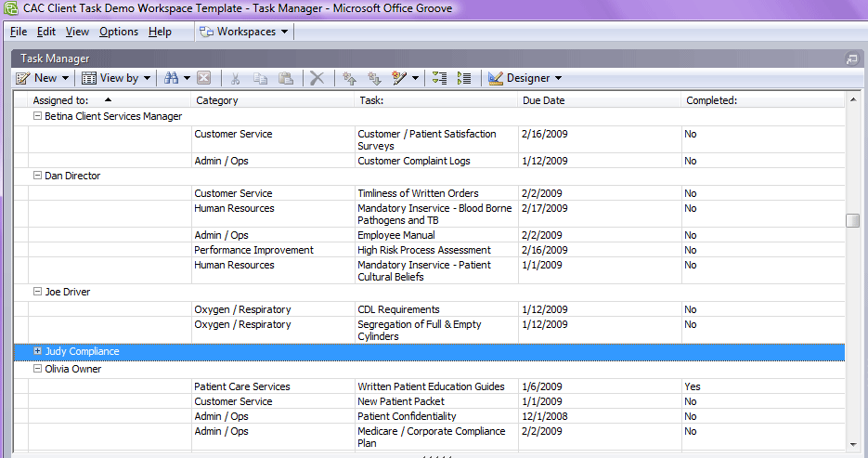
Task: Collapse the Joe Driver group
Action: coord(37,292)
